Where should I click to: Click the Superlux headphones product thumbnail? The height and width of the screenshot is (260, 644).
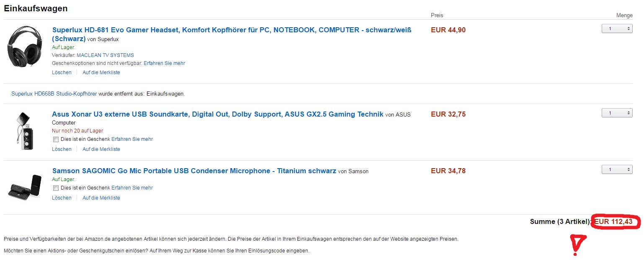pos(25,45)
